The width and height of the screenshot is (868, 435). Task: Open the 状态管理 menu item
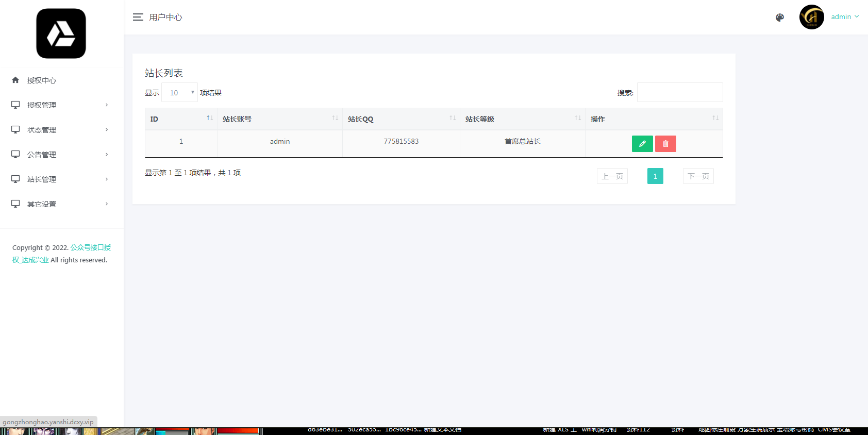point(60,130)
